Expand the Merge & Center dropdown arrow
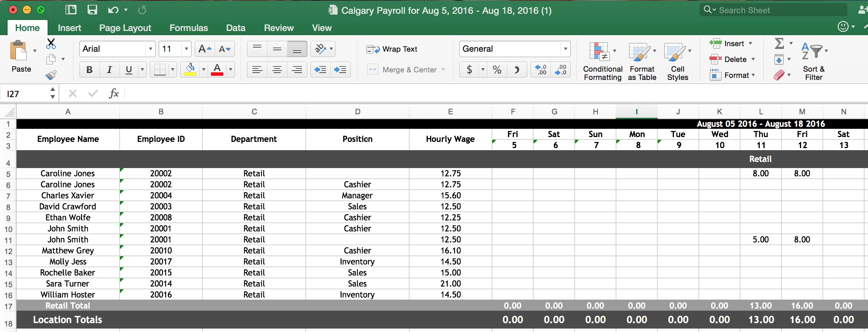The height and width of the screenshot is (332, 868). (443, 70)
